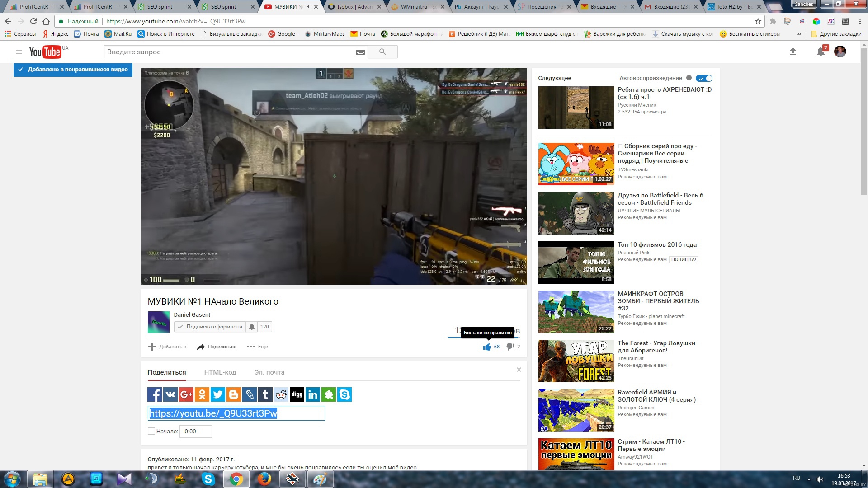Viewport: 868px width, 488px height.
Task: Share the video on Blogger
Action: click(234, 394)
